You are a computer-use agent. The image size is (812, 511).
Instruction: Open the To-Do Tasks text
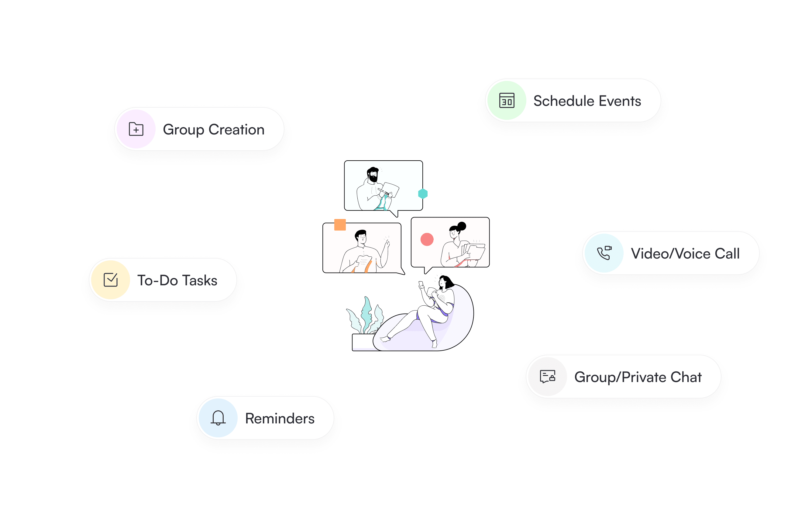point(177,280)
